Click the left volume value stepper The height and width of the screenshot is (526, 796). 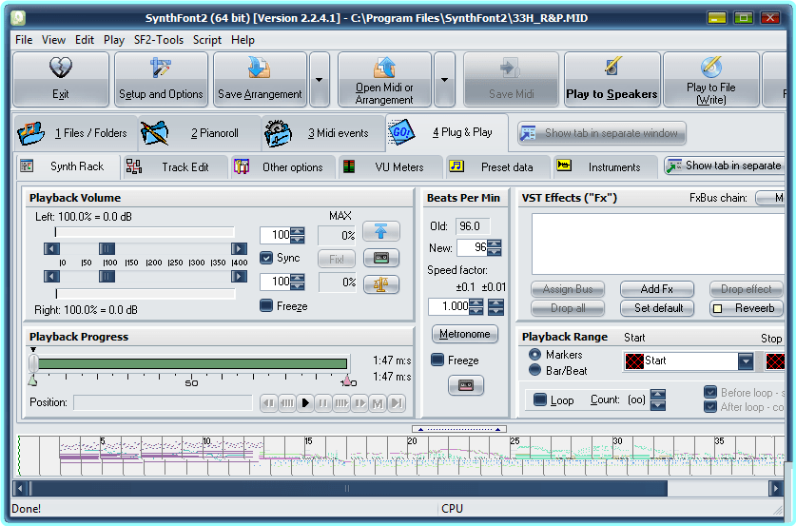click(297, 235)
